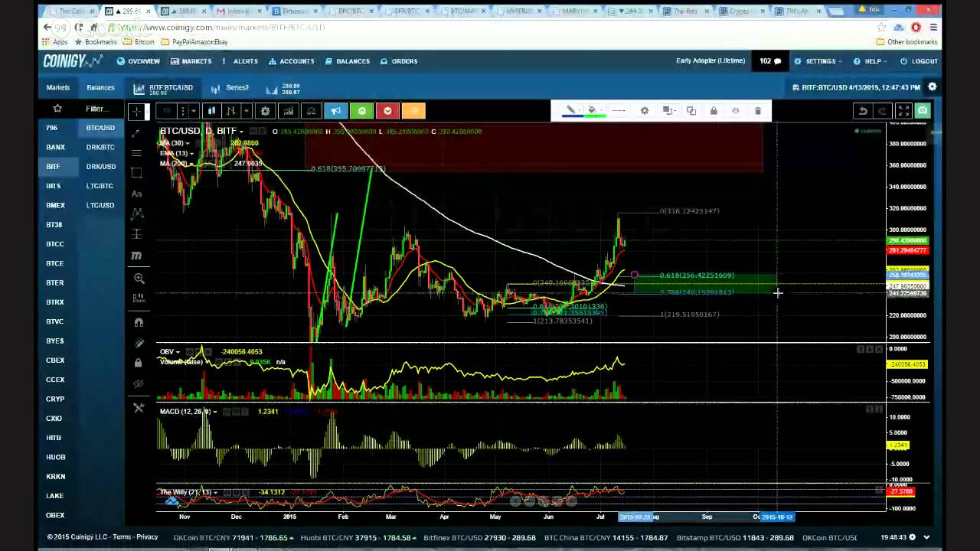Expand the chart style dropdown arrow
980x551 pixels.
(x=246, y=111)
